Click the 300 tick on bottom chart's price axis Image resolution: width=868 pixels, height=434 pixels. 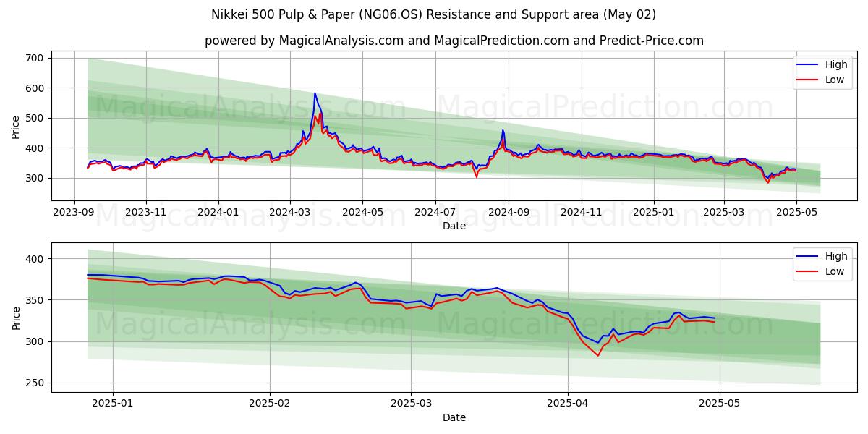point(35,341)
